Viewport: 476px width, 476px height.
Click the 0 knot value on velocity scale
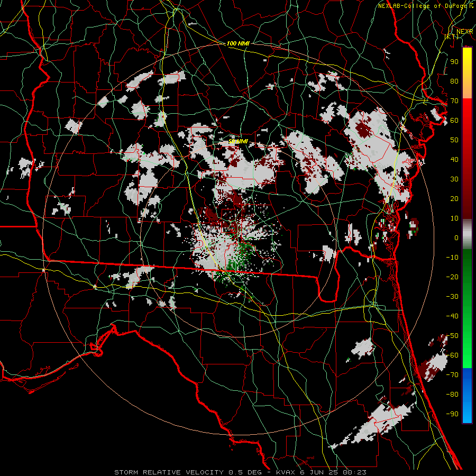(456, 237)
